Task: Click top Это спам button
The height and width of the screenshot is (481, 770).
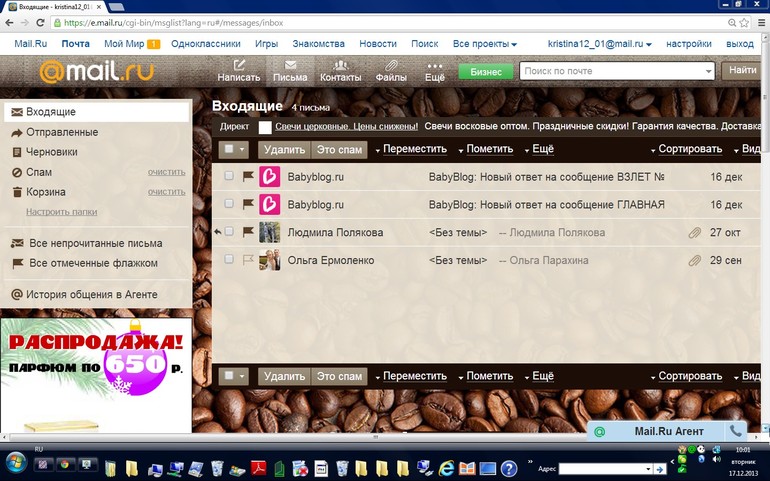Action: 339,149
